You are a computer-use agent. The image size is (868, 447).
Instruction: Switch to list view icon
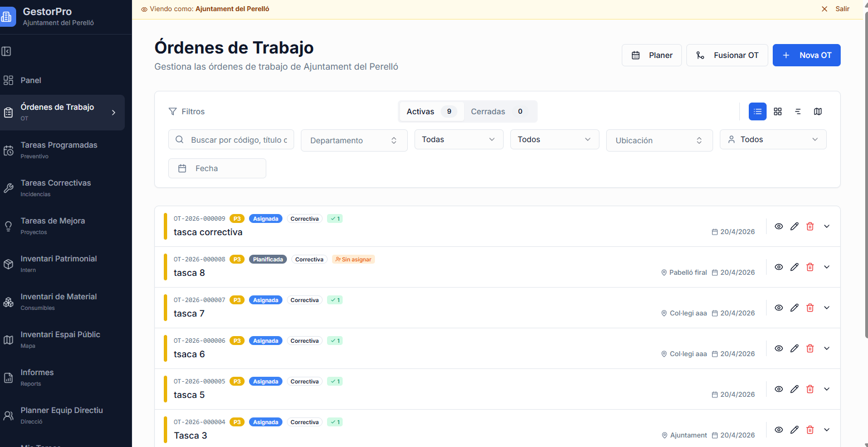[x=758, y=111]
